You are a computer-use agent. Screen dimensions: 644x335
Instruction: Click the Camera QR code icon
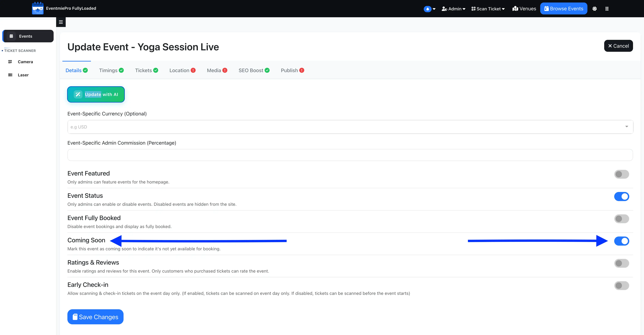[10, 62]
